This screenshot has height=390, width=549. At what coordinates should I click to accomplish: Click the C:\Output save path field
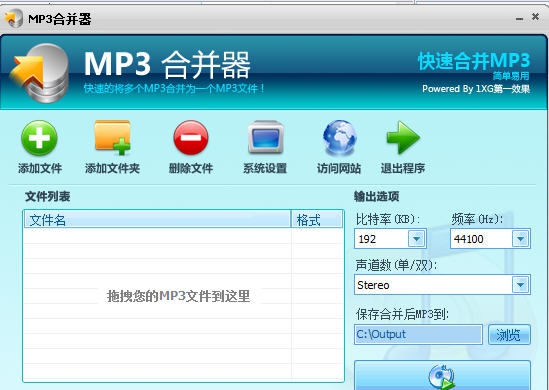(x=418, y=335)
